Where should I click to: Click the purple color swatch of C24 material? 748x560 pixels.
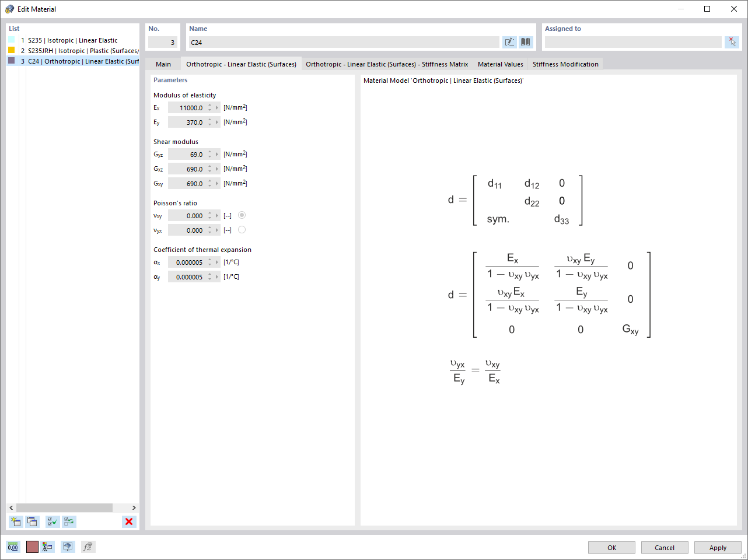pos(11,61)
